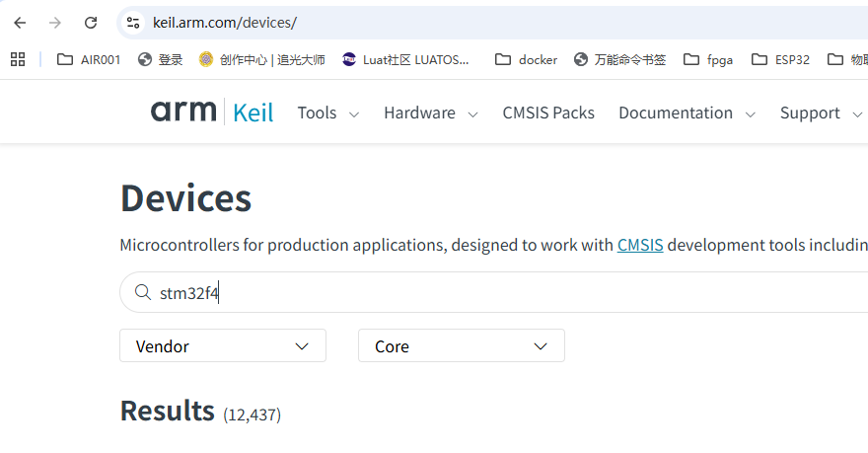Expand the Documentation menu
868x453 pixels.
[x=687, y=113]
